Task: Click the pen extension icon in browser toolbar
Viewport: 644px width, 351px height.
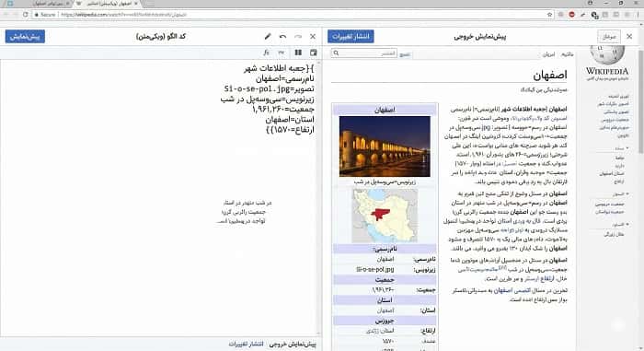Action: pos(582,15)
